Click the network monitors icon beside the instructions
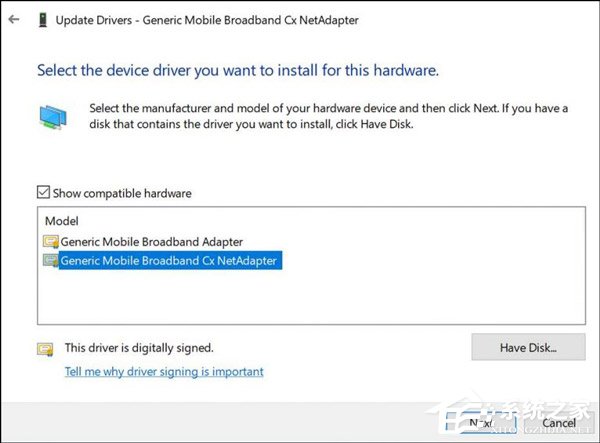 (52, 116)
